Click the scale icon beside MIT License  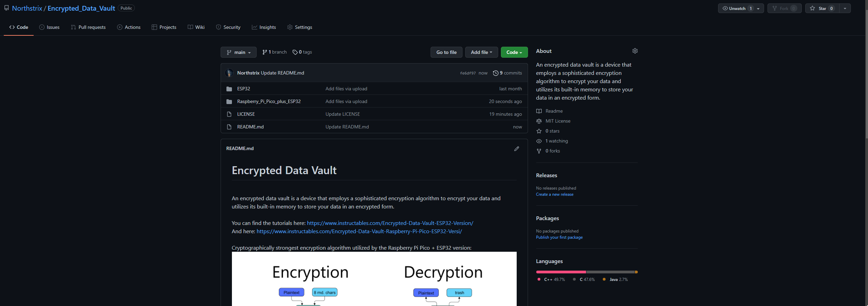point(539,121)
